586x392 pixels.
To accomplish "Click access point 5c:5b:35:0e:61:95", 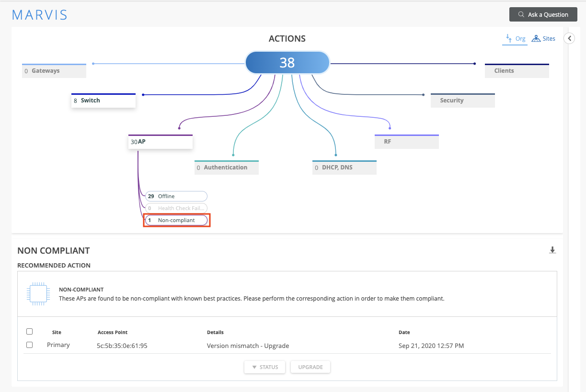I will (x=122, y=346).
